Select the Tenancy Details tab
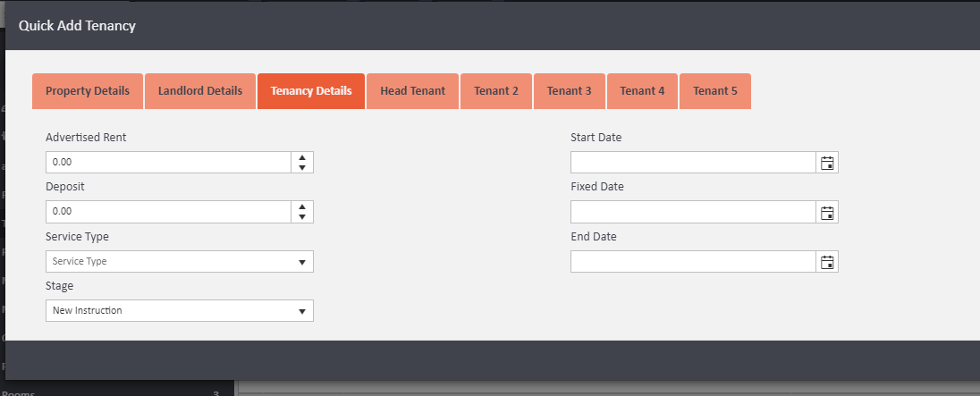 click(311, 91)
